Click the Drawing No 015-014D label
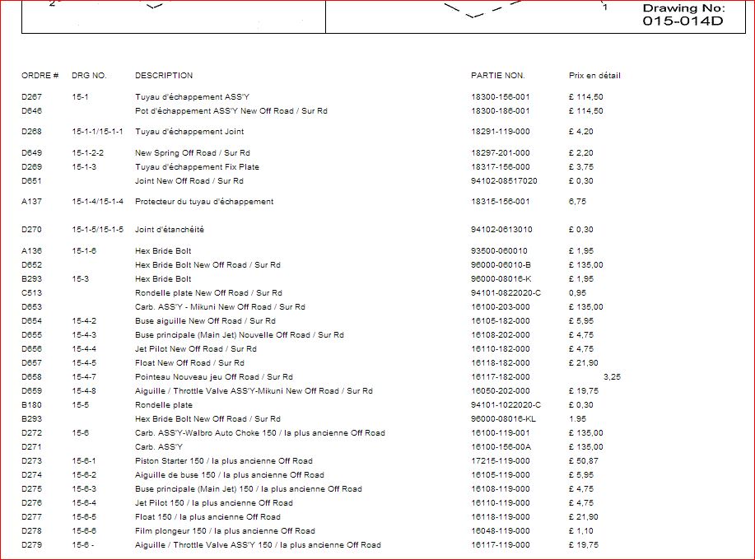 [x=683, y=15]
